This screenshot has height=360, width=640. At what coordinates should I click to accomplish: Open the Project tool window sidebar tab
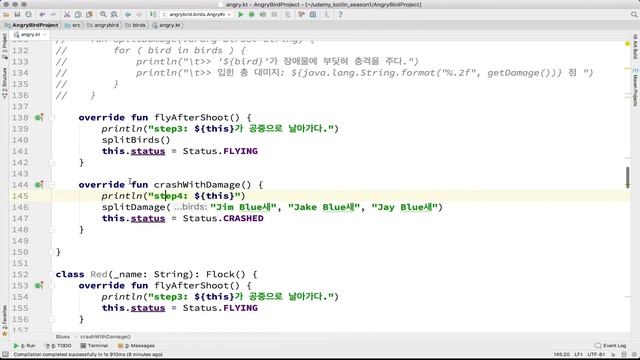pos(4,47)
